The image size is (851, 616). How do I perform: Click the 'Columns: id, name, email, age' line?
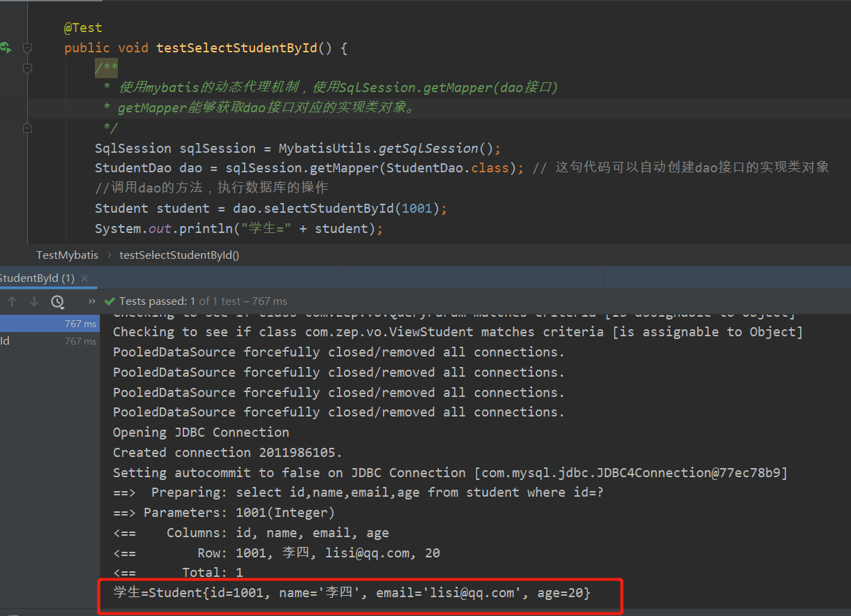coord(251,533)
